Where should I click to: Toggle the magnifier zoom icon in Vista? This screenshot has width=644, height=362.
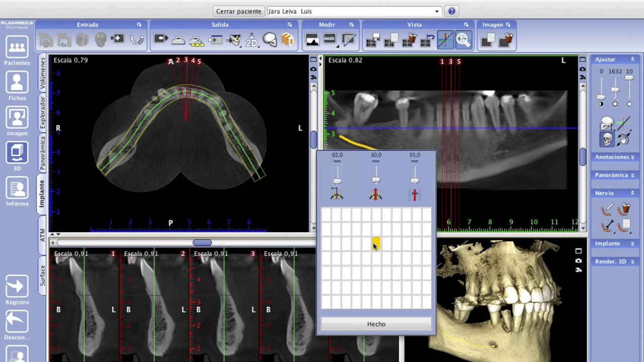[x=463, y=40]
